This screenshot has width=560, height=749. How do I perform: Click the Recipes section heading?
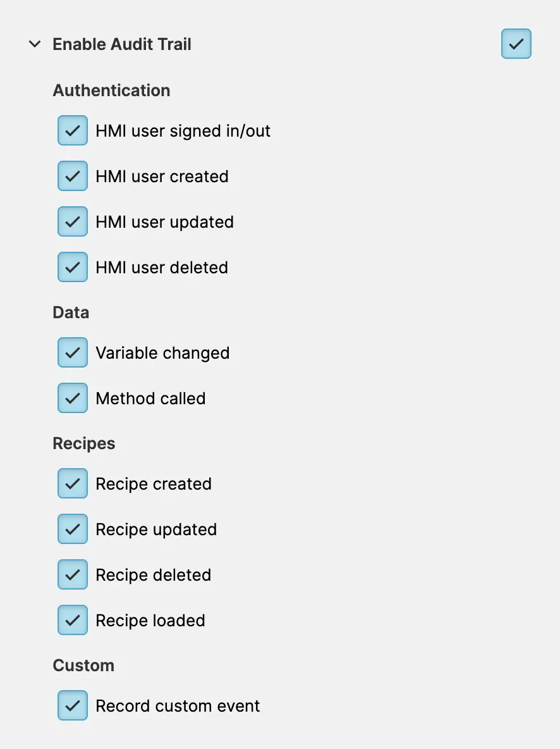coord(84,443)
